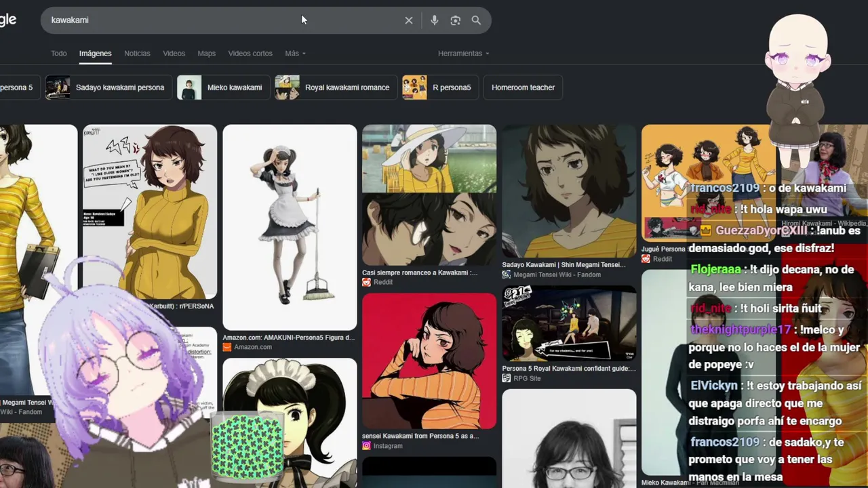Select the 'Mieko kawakami' suggestion chip
The width and height of the screenshot is (868, 488).
point(223,87)
